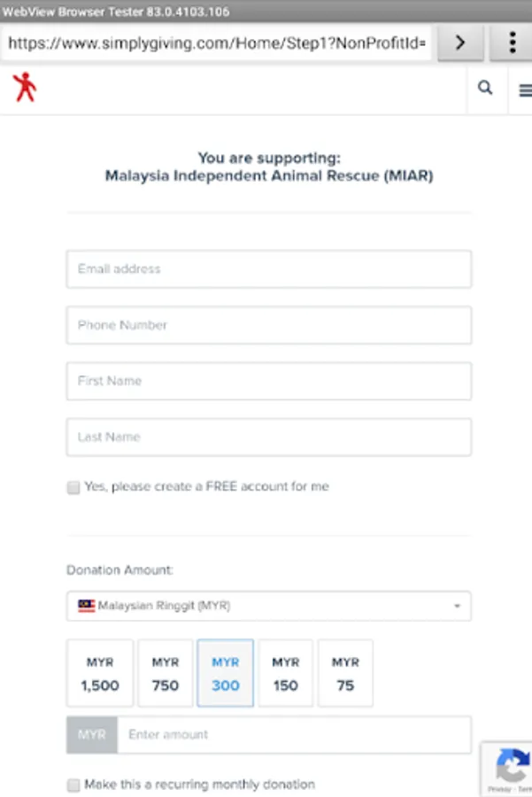Screen dimensions: 532x797
Task: Open the site search magnifier icon
Action: click(485, 88)
